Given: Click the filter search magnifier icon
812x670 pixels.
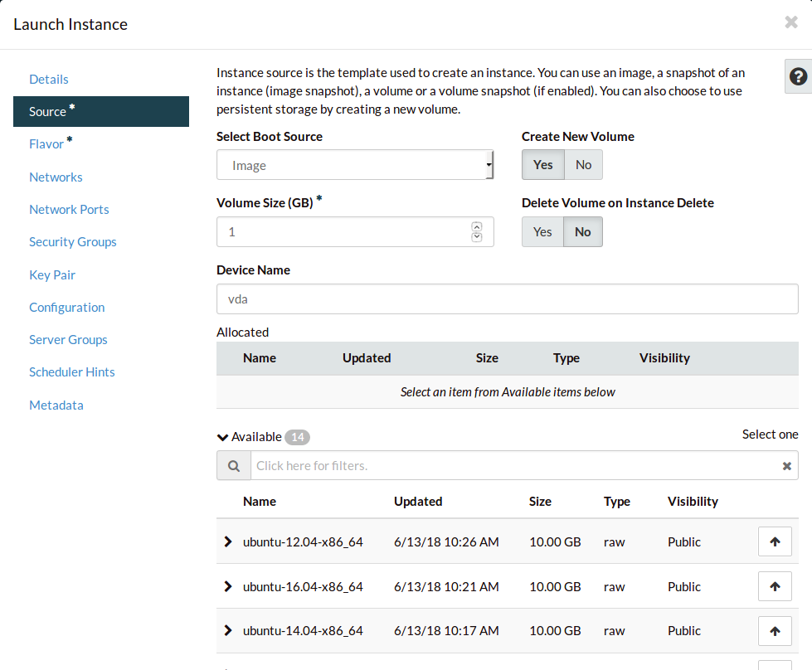Looking at the screenshot, I should tap(234, 466).
